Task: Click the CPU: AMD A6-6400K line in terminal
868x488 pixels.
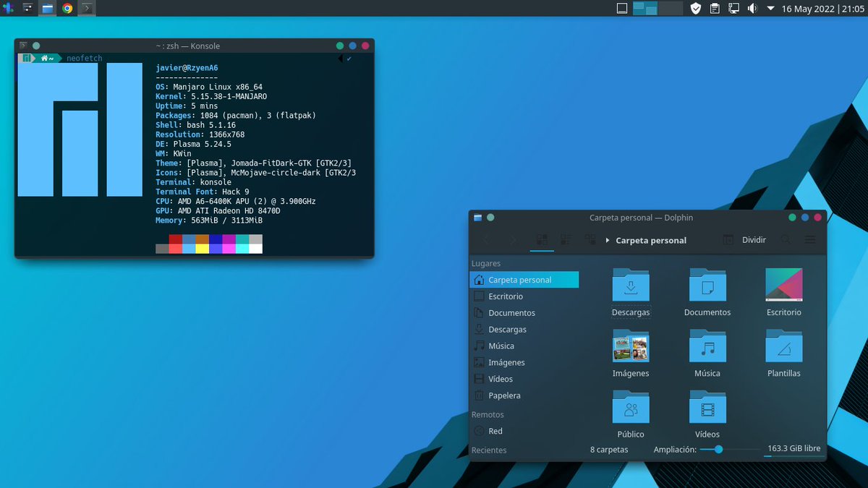Action: 236,201
